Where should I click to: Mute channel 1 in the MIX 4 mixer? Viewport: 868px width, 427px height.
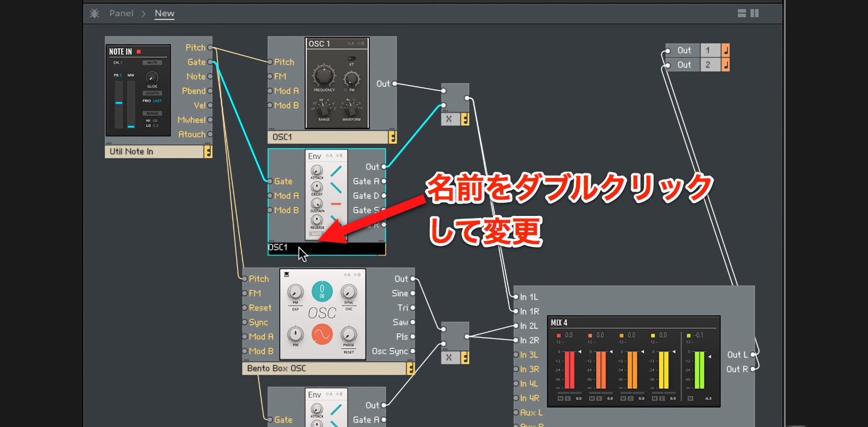(560, 399)
